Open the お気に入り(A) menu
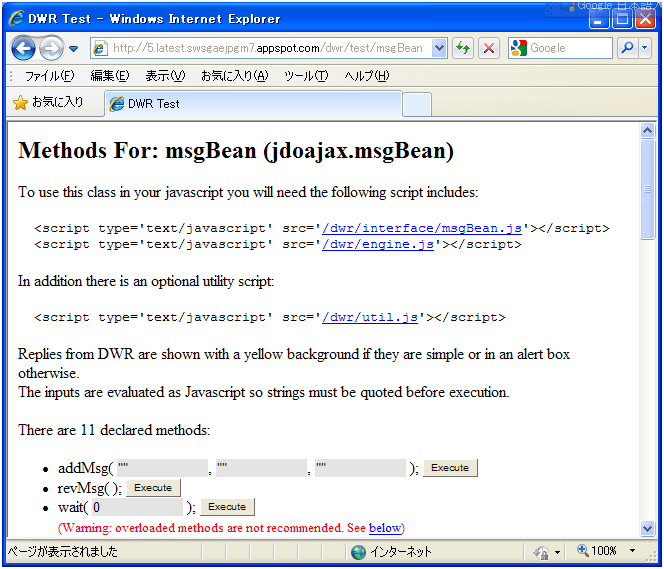Screen dimensions: 664x569 click(235, 76)
